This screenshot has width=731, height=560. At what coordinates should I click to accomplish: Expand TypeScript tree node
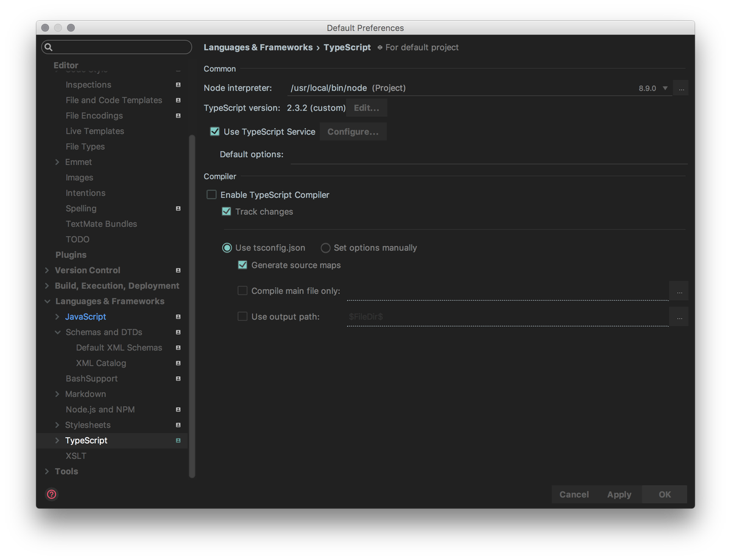[57, 441]
